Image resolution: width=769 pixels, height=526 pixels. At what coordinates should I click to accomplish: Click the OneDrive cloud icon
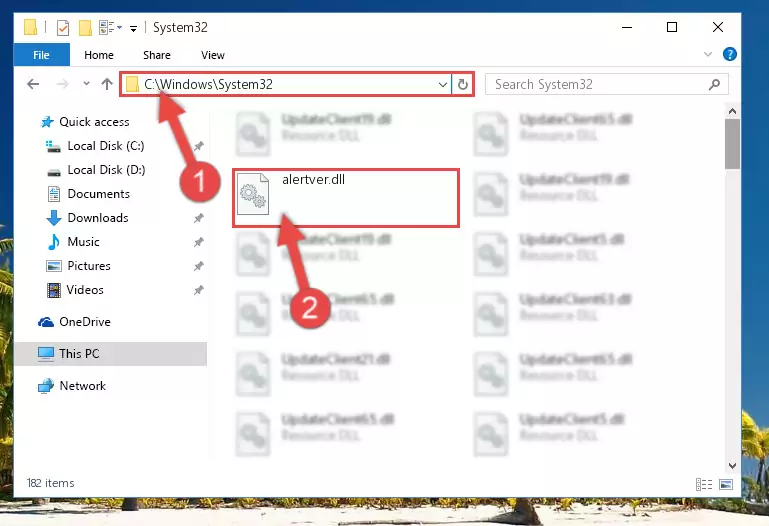(46, 322)
